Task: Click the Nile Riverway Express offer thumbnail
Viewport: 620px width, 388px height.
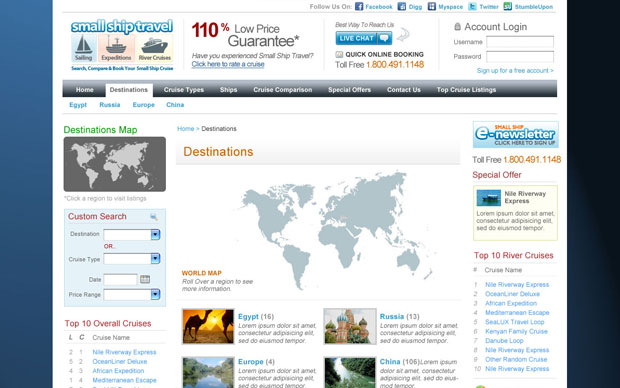Action: [488, 198]
